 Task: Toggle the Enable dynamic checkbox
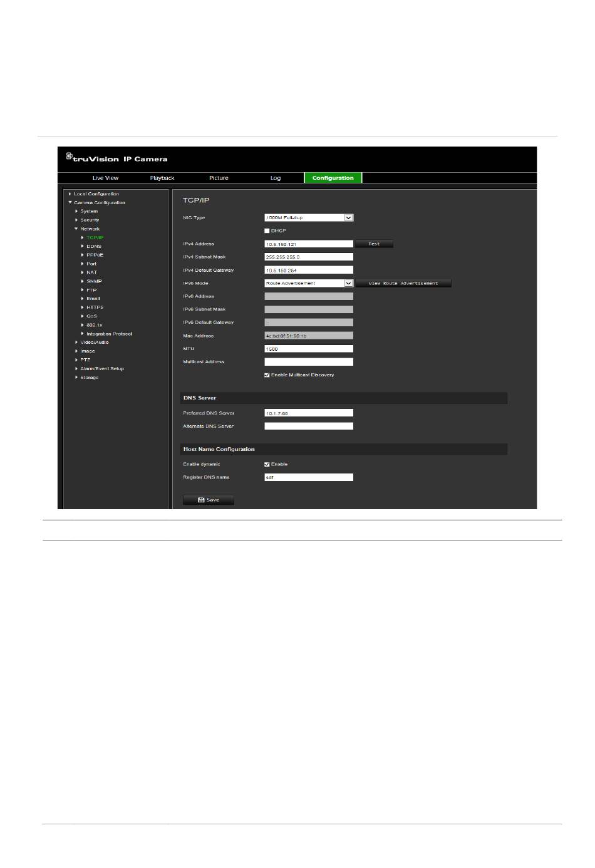click(x=267, y=465)
